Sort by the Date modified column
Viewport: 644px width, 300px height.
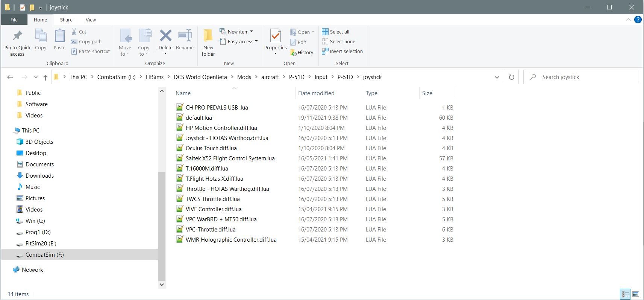click(316, 93)
